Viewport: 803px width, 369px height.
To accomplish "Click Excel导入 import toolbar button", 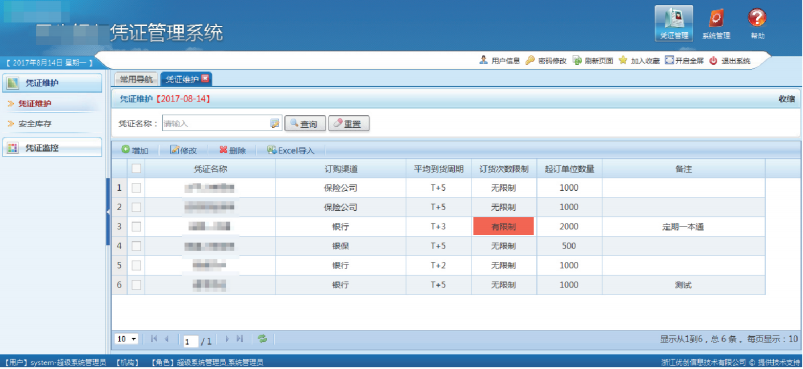I will [x=290, y=150].
